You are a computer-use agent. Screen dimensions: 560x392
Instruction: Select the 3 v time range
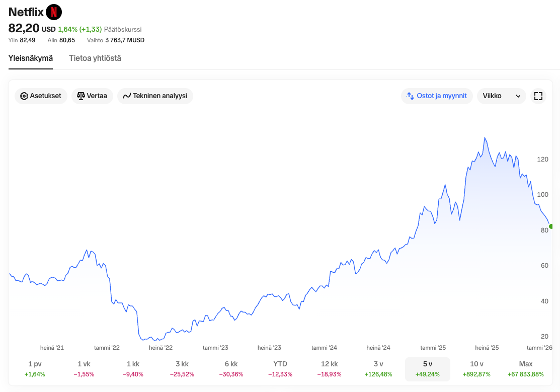coord(378,369)
